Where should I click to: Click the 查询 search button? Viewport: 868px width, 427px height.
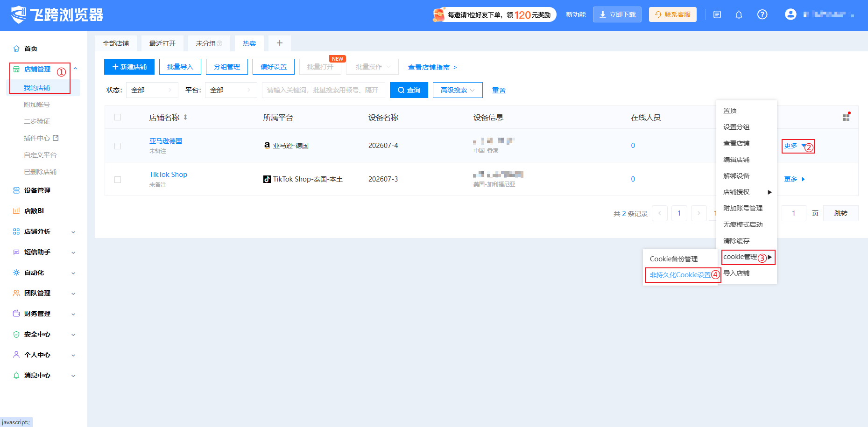pos(409,90)
